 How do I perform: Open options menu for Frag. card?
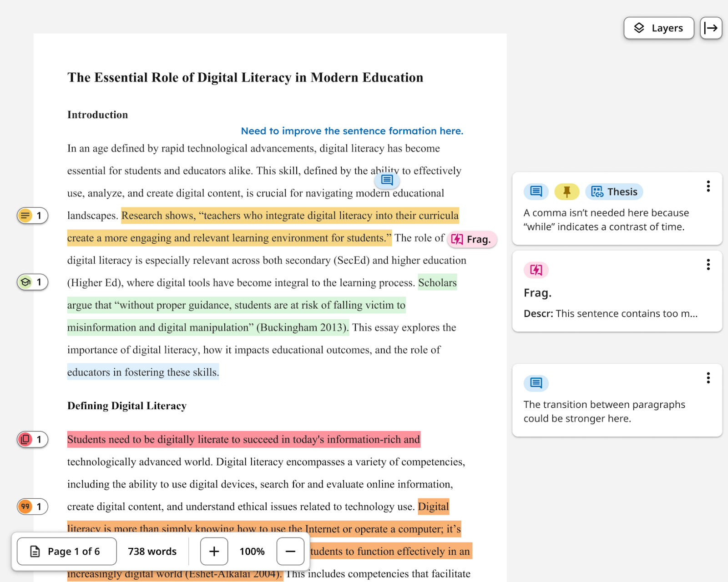708,265
